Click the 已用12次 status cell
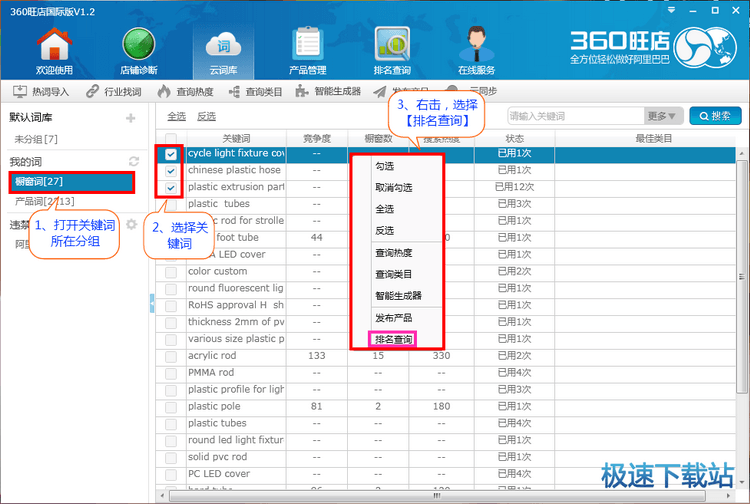The image size is (750, 504). tap(515, 187)
